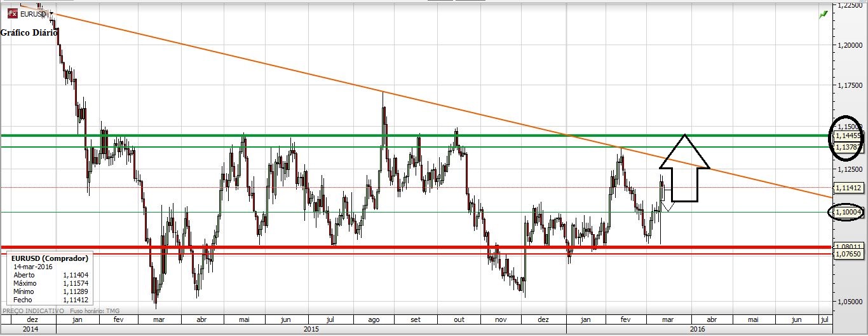Click the 'set' month on time axis

[x=416, y=320]
